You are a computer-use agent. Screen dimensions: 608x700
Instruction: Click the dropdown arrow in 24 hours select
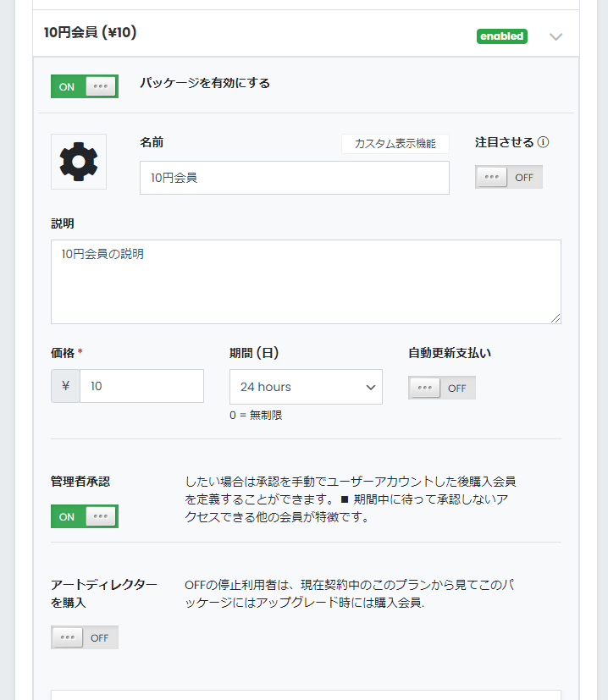click(x=370, y=387)
